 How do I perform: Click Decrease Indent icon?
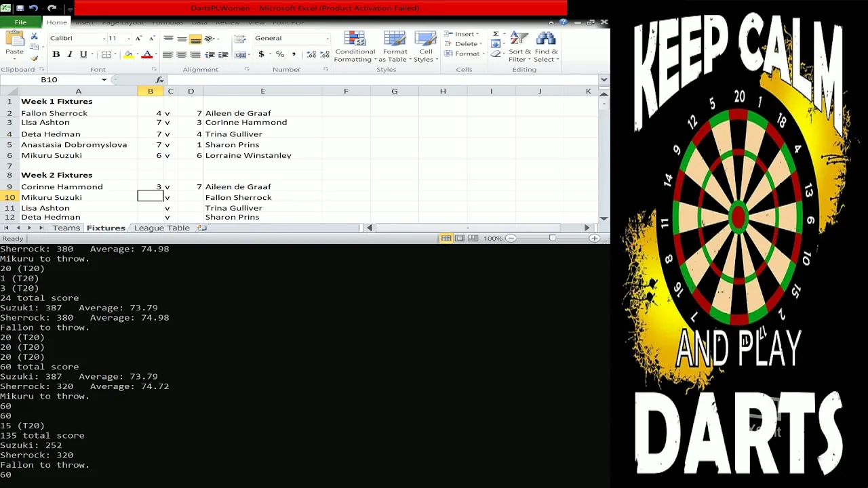pyautogui.click(x=210, y=55)
